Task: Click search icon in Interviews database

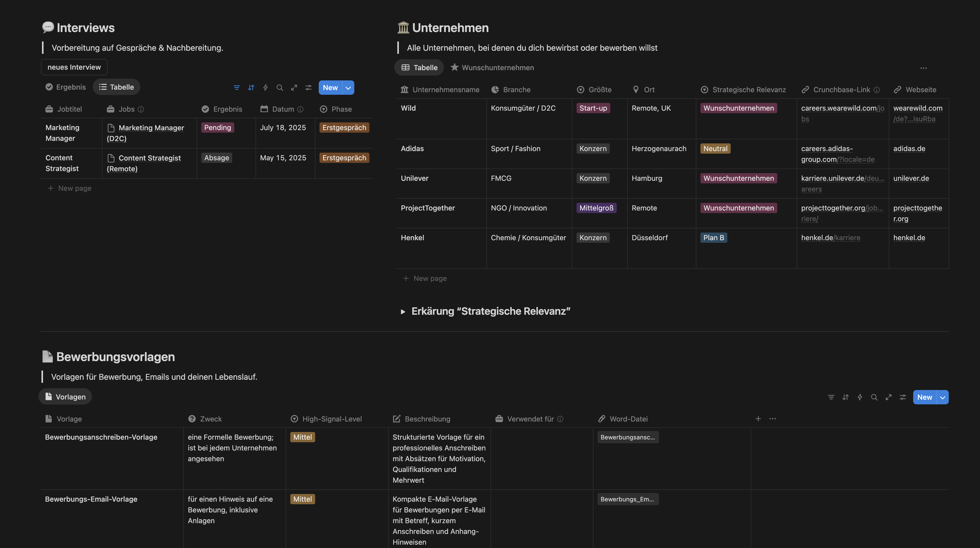Action: (280, 88)
